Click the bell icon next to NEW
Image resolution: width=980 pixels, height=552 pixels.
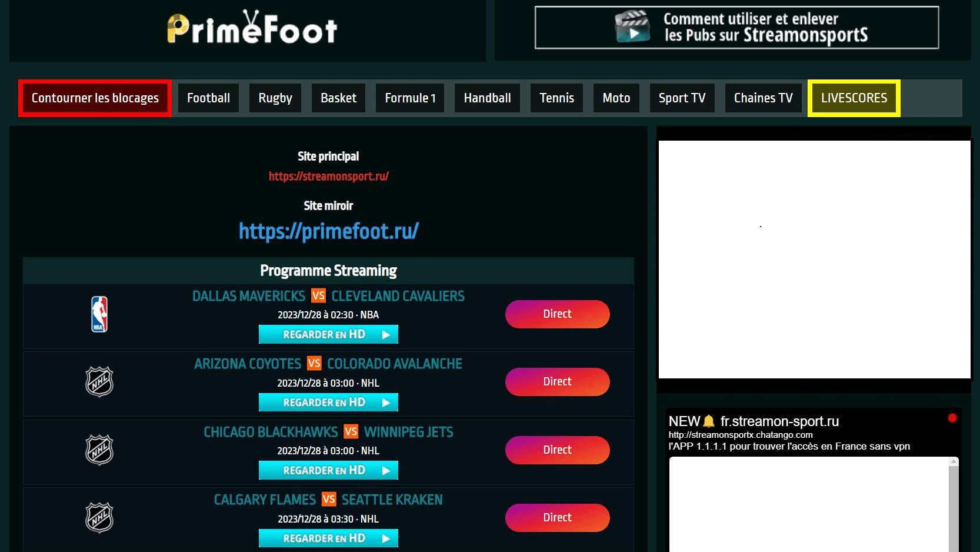click(x=709, y=421)
